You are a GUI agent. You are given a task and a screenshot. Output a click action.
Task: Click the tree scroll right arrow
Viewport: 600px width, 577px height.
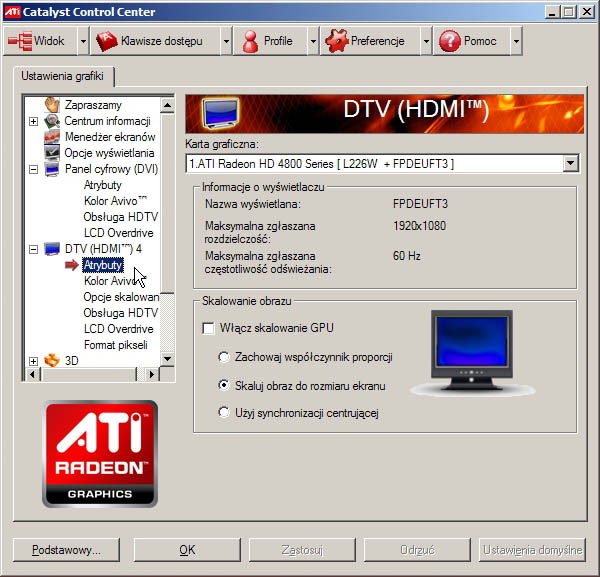tap(152, 374)
